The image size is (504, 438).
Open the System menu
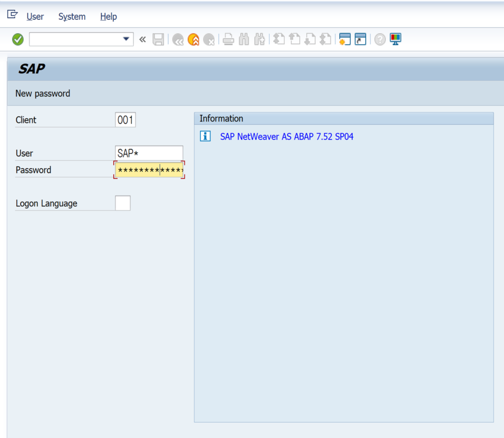tap(72, 16)
